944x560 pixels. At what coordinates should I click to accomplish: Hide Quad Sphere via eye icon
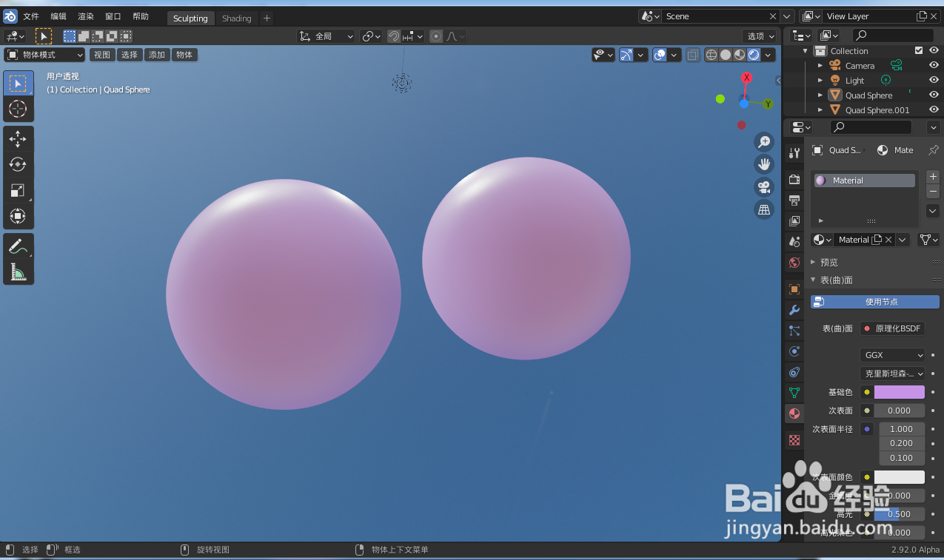tap(934, 95)
